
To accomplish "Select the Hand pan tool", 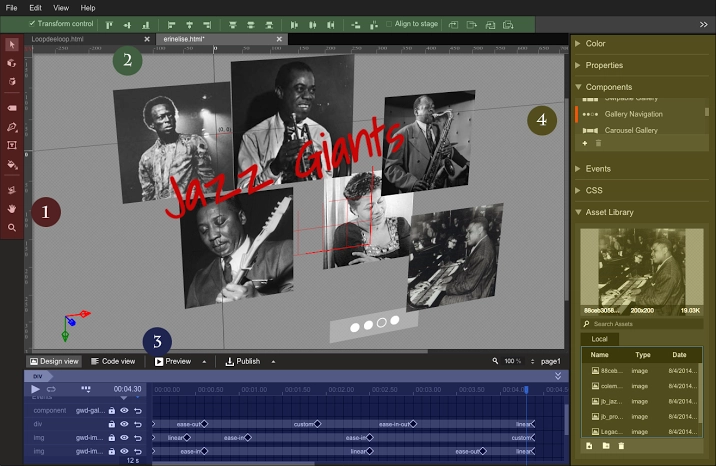I will pyautogui.click(x=12, y=209).
